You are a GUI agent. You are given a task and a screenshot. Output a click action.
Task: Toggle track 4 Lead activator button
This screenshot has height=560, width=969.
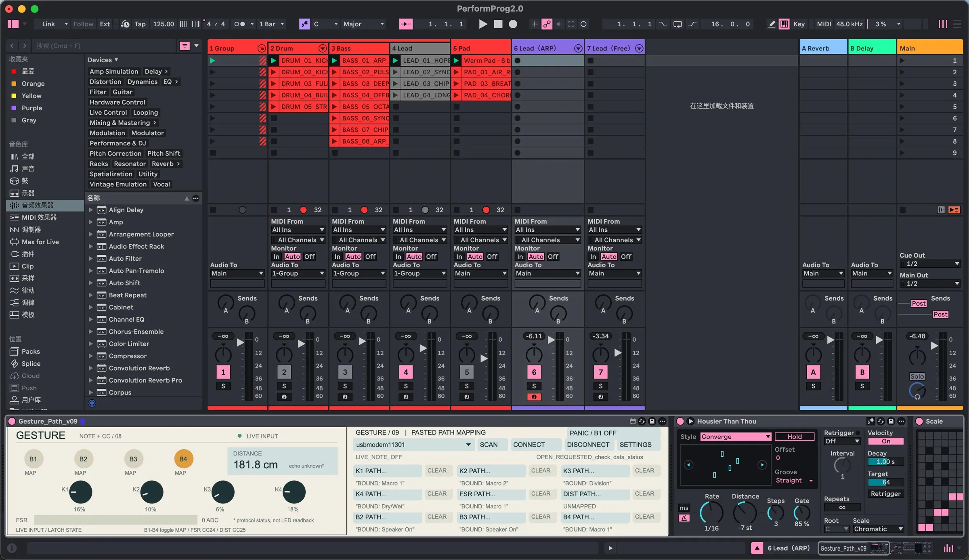(x=406, y=372)
